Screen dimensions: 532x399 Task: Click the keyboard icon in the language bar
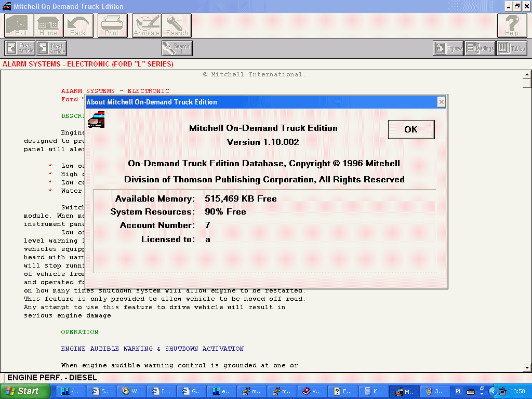pyautogui.click(x=471, y=392)
